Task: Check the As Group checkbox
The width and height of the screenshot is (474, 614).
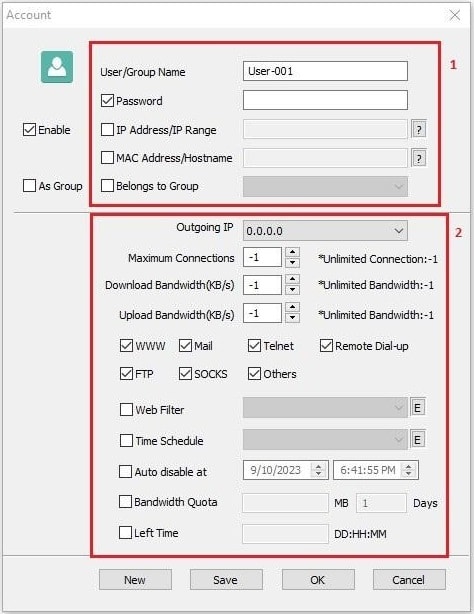Action: click(x=29, y=186)
